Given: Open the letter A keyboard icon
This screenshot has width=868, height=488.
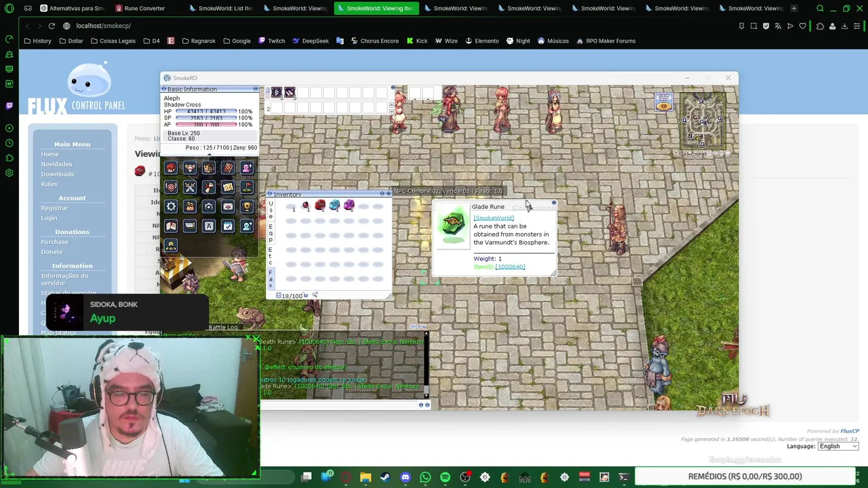Looking at the screenshot, I should tap(209, 226).
